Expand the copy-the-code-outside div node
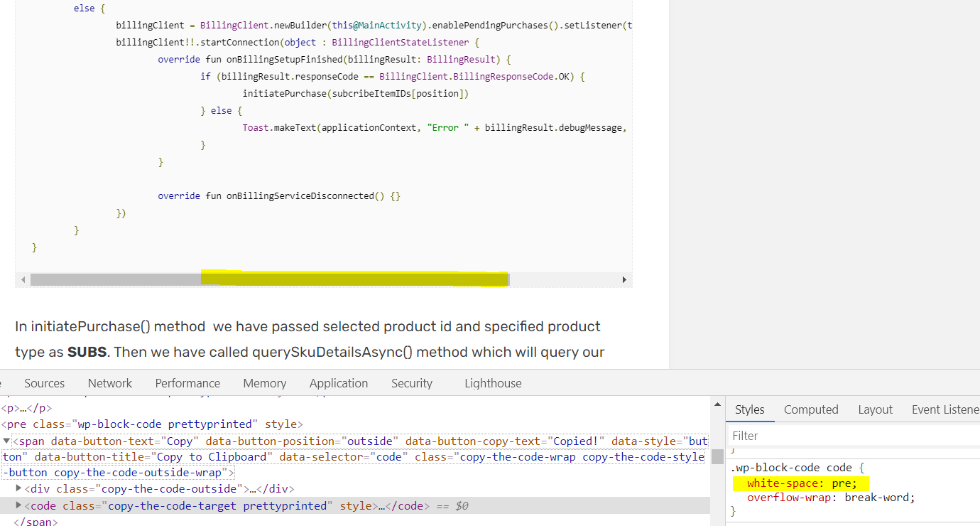 coord(19,488)
